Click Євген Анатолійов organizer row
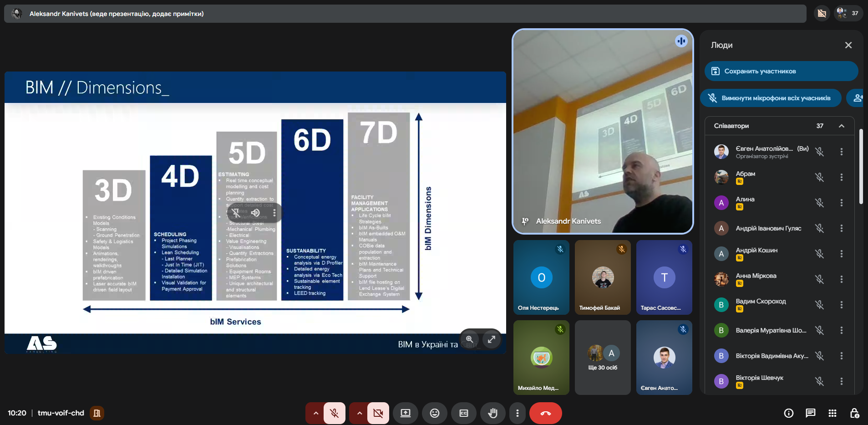 click(779, 152)
